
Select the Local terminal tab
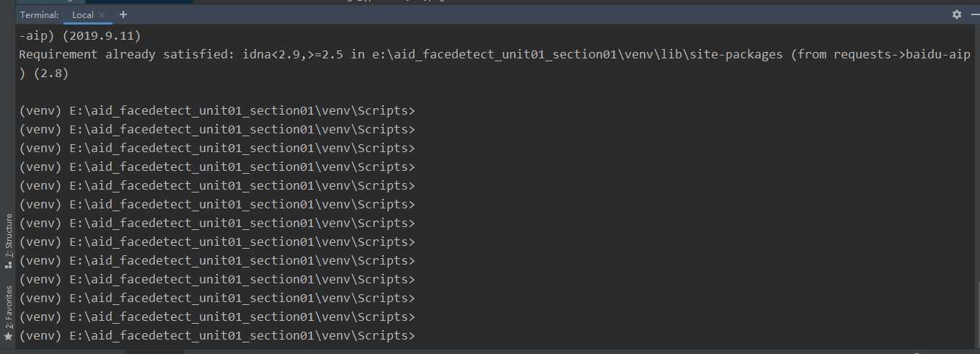pyautogui.click(x=82, y=14)
